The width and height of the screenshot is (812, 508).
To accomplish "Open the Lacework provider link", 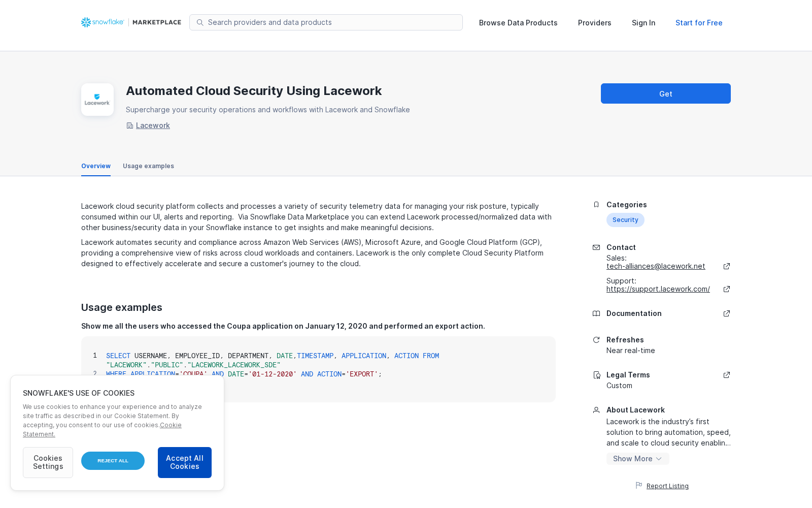I will click(153, 125).
